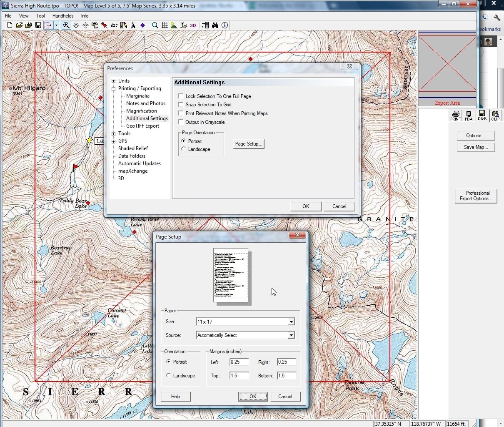Image resolution: width=504 pixels, height=427 pixels.
Task: Click the binoculars find-place icon
Action: [215, 25]
